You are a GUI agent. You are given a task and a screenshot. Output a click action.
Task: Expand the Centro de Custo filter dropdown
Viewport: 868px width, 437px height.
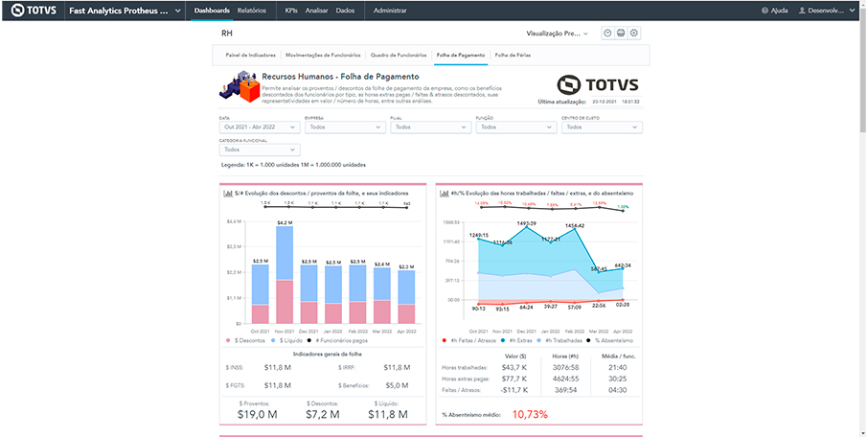[602, 126]
